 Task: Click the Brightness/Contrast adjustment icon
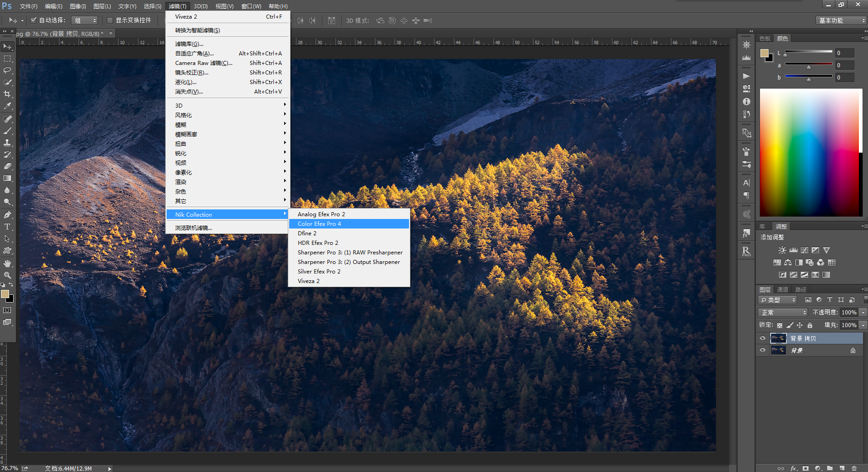click(782, 250)
